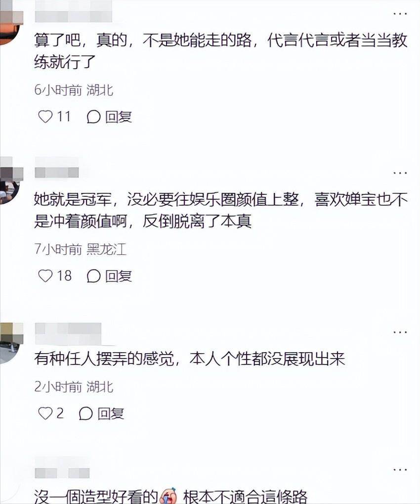Click the reply bubble icon under the 2-like comment
Image resolution: width=420 pixels, height=504 pixels.
point(86,413)
